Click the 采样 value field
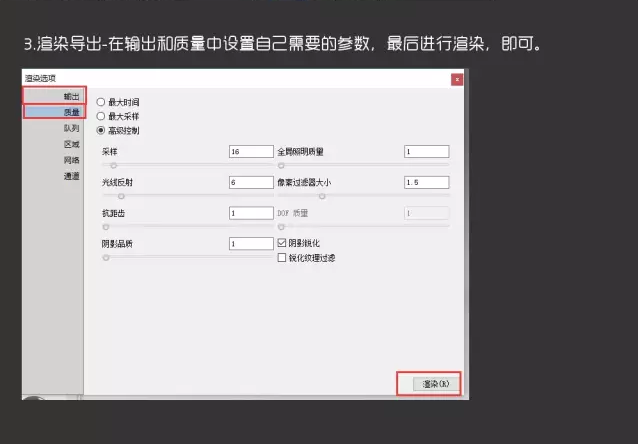638x444 pixels. coord(251,151)
